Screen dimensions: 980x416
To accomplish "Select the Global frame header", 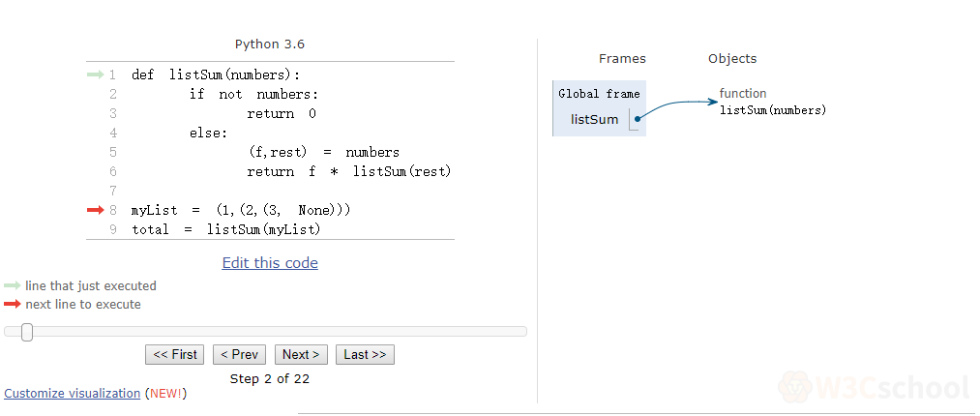I will 599,94.
